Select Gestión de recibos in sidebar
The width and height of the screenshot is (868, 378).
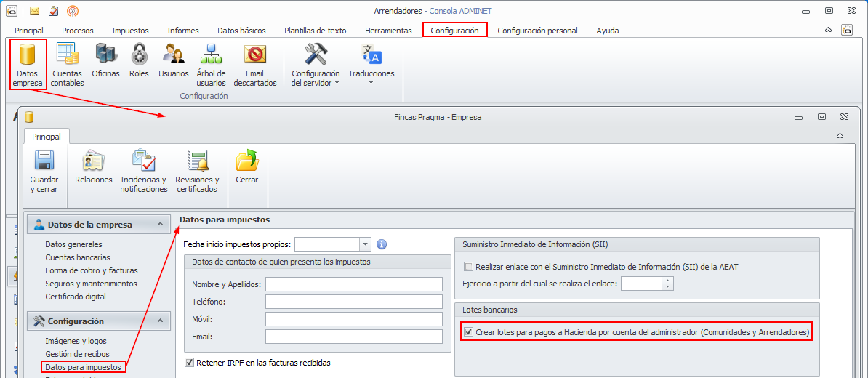coord(78,354)
